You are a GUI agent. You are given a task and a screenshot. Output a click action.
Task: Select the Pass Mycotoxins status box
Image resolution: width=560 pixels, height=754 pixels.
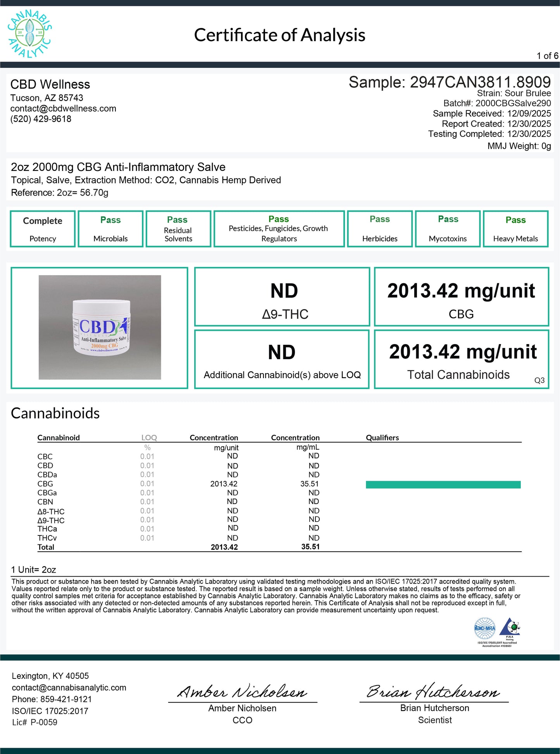(448, 229)
